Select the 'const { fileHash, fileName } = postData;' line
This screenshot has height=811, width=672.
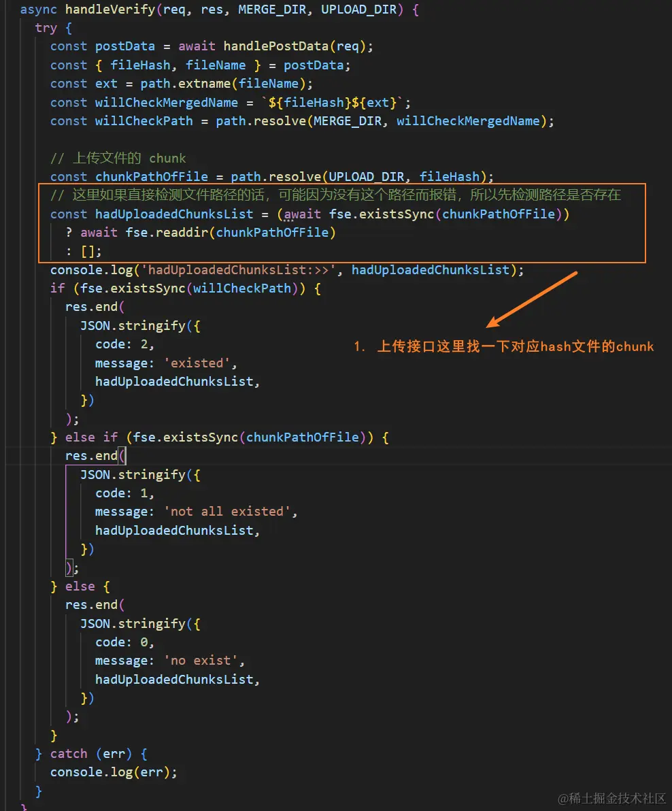coord(201,65)
